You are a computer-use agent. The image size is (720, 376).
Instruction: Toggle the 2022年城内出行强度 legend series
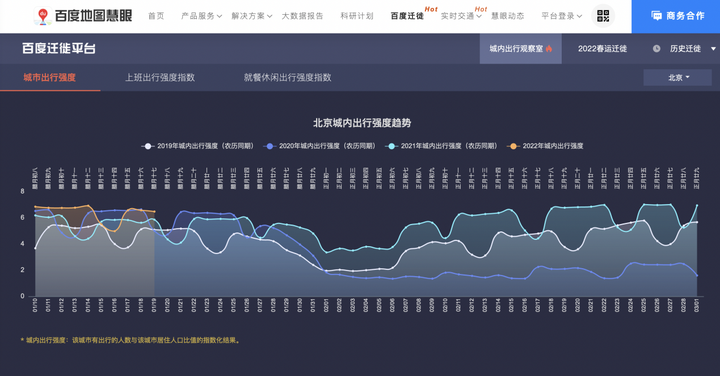(545, 146)
